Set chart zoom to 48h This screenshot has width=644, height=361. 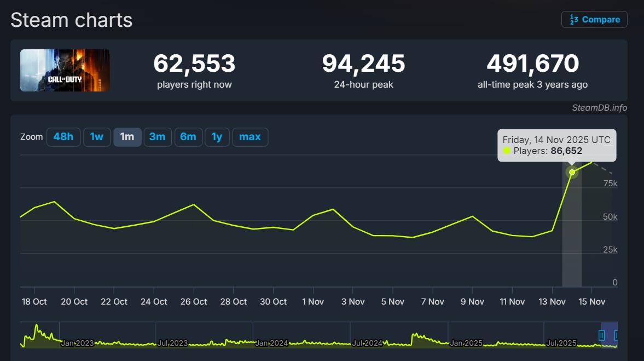[63, 137]
